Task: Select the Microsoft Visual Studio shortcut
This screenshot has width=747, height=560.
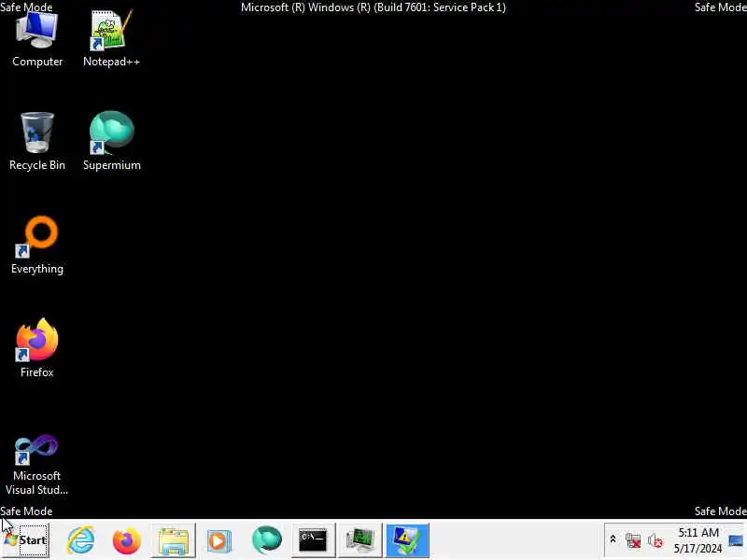Action: click(x=36, y=465)
